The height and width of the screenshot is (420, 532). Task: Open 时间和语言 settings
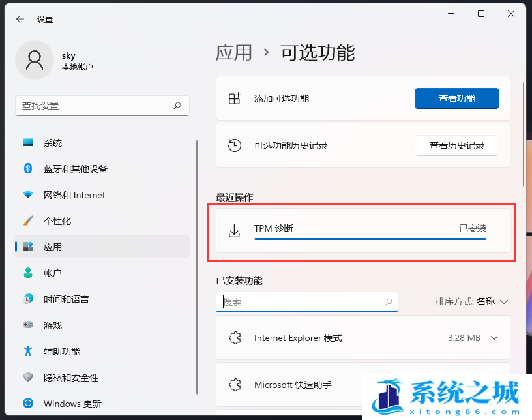tap(66, 299)
